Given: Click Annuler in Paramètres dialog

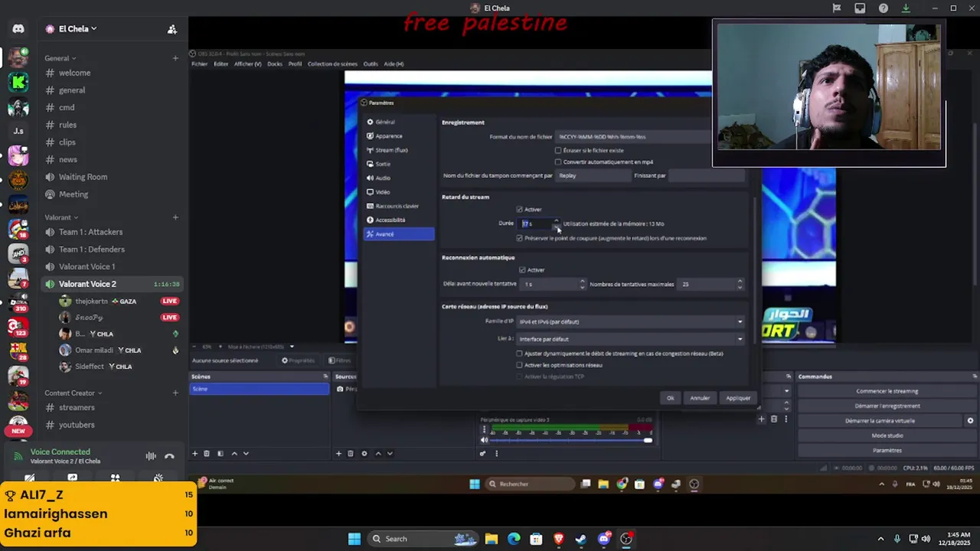Looking at the screenshot, I should tap(700, 398).
